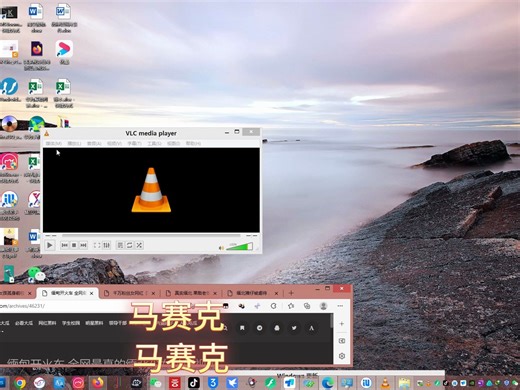Image resolution: width=520 pixels, height=390 pixels.
Task: Skip to next media in VLC
Action: pos(83,245)
